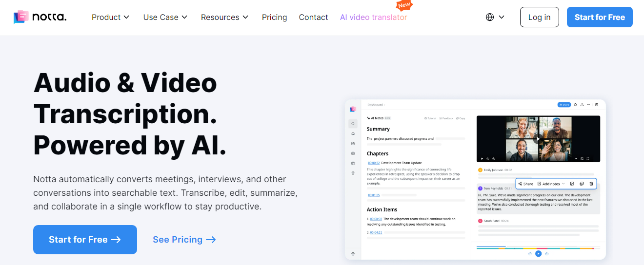Click the rewind icon in video controls

point(488,159)
